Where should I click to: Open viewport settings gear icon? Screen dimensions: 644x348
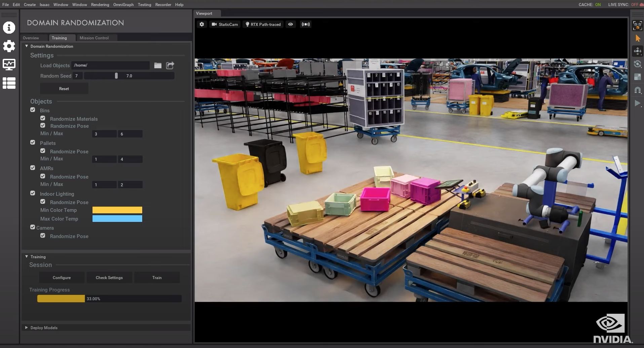pos(202,24)
